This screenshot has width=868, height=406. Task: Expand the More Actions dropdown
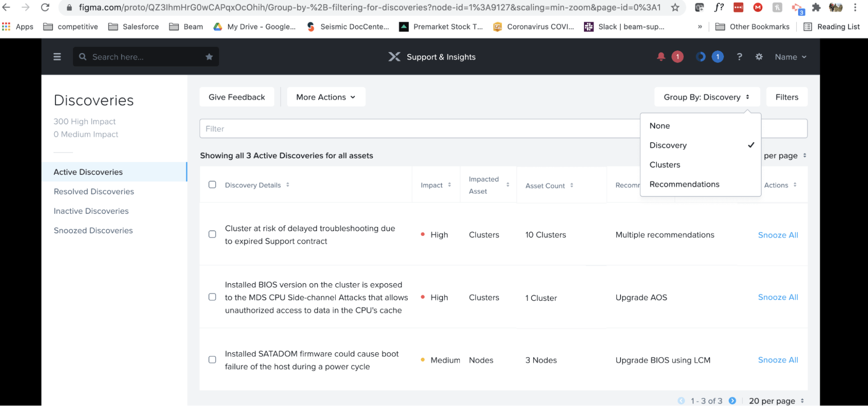(x=326, y=97)
